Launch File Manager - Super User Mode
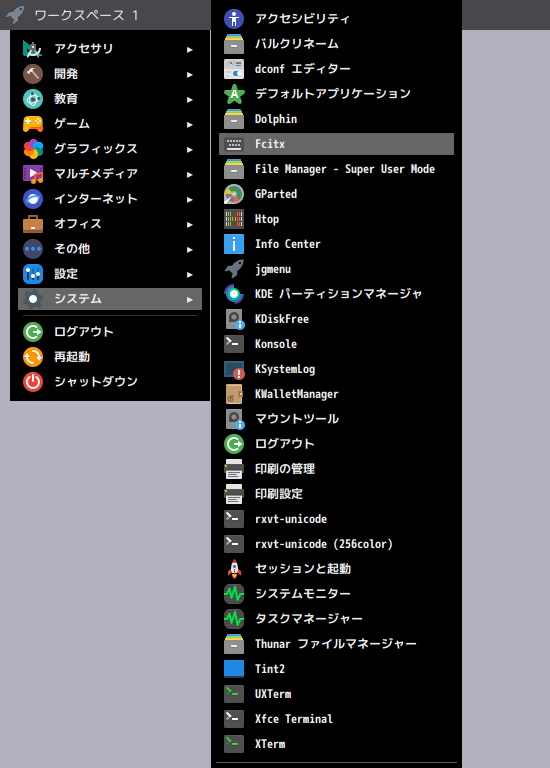The width and height of the screenshot is (550, 768). [336, 169]
